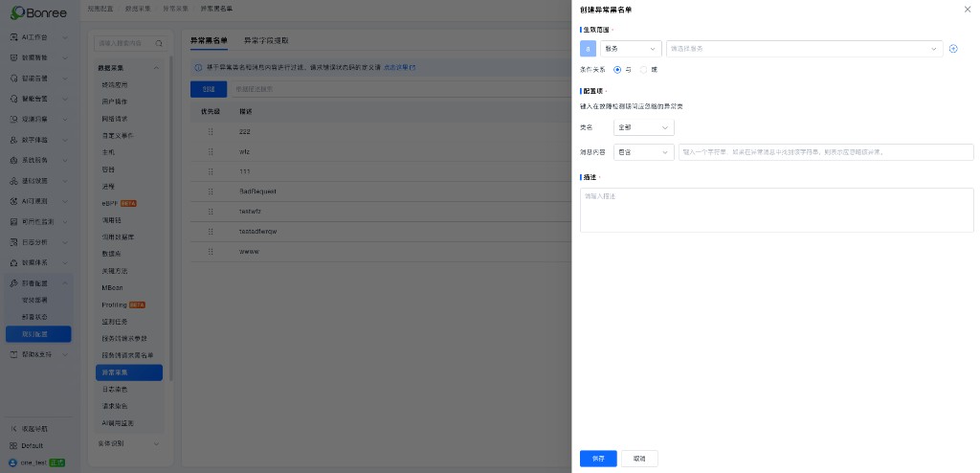The width and height of the screenshot is (980, 473).
Task: Expand the 实体识别 section
Action: [x=156, y=443]
